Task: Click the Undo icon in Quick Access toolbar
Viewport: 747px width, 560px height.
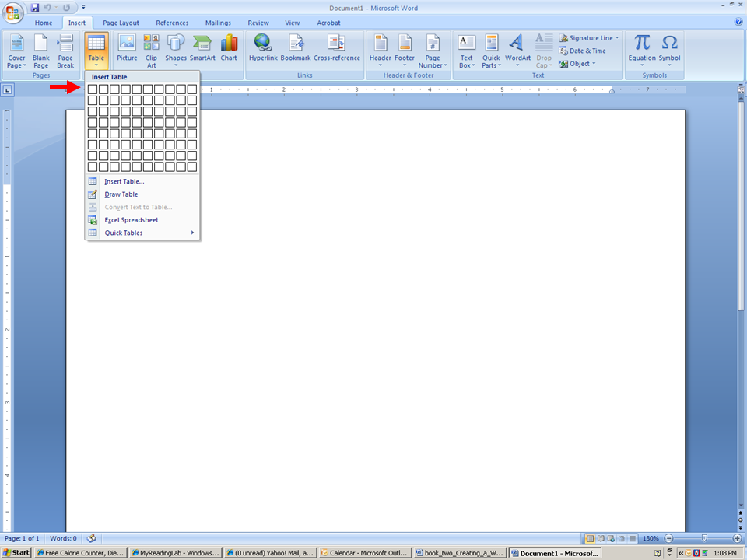Action: (x=47, y=8)
